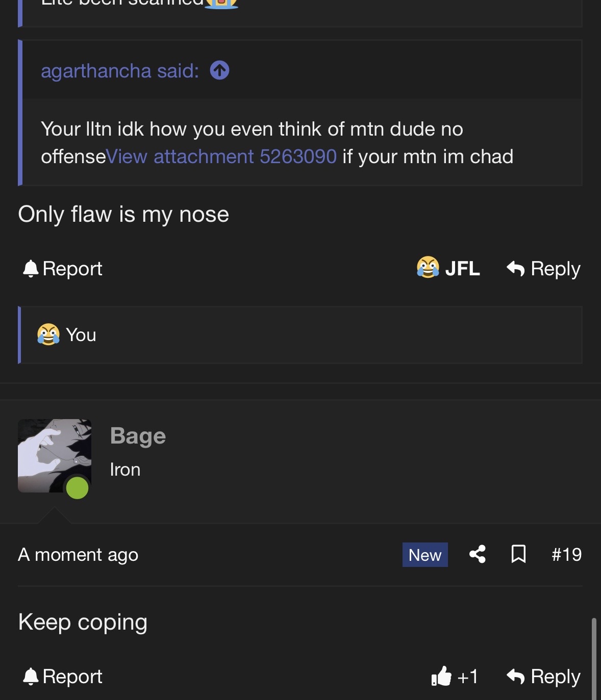The image size is (601, 700).
Task: Open Bage's username profile link
Action: coord(138,436)
